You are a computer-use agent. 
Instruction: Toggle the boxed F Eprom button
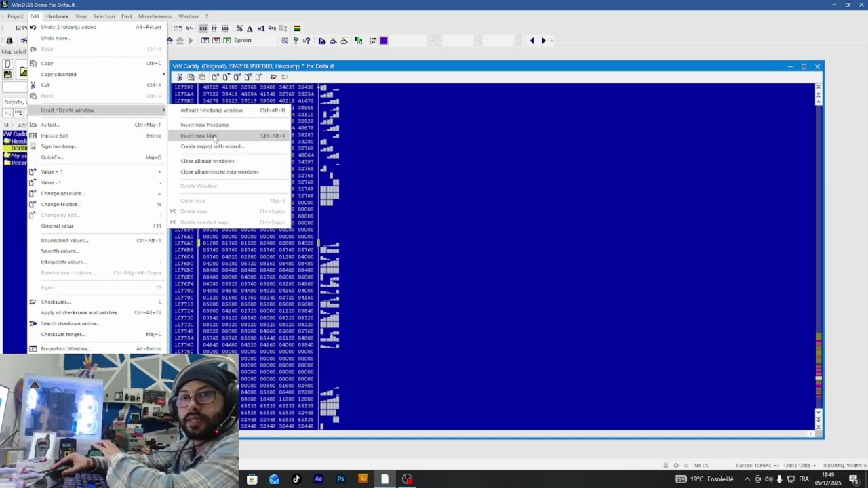205,41
